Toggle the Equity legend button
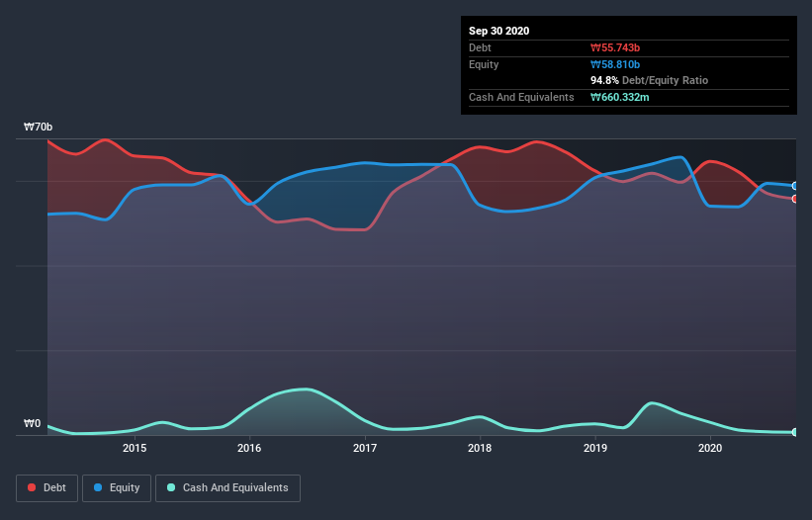This screenshot has width=812, height=520. coord(117,488)
